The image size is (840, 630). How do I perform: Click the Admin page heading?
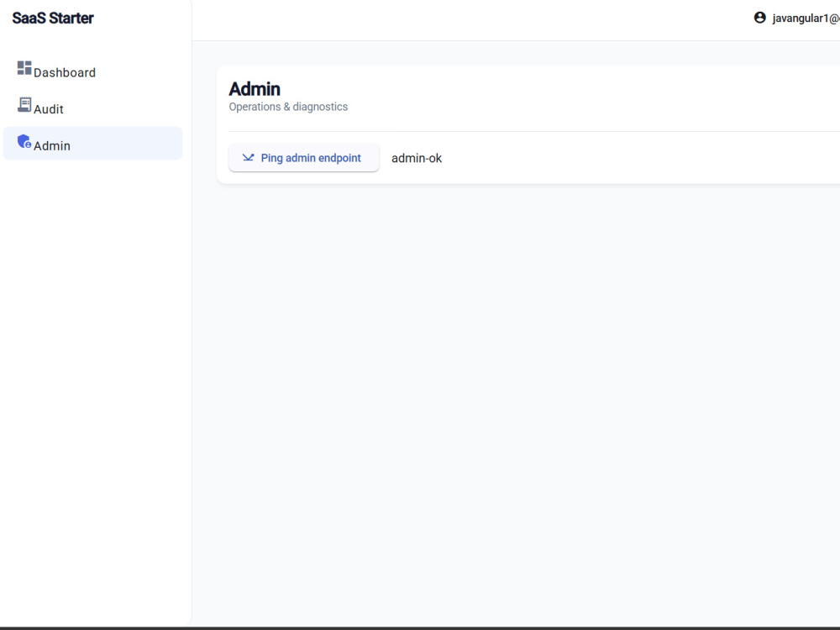[255, 89]
